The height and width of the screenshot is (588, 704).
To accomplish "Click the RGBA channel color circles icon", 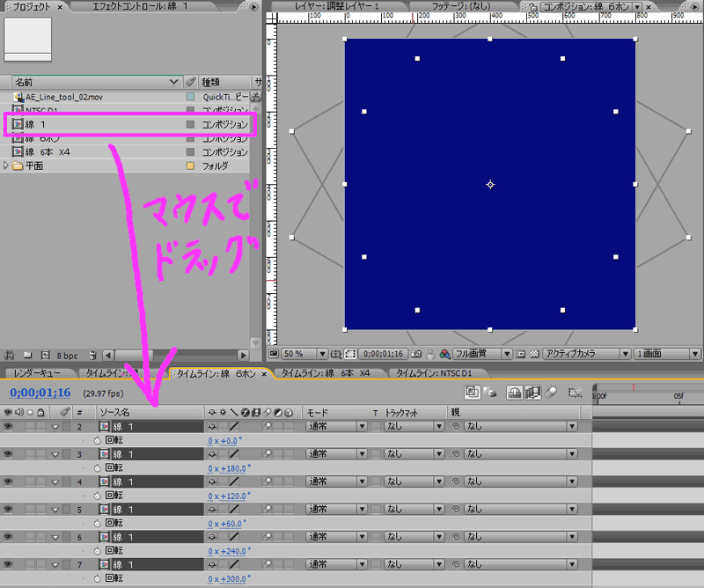I will coord(445,354).
